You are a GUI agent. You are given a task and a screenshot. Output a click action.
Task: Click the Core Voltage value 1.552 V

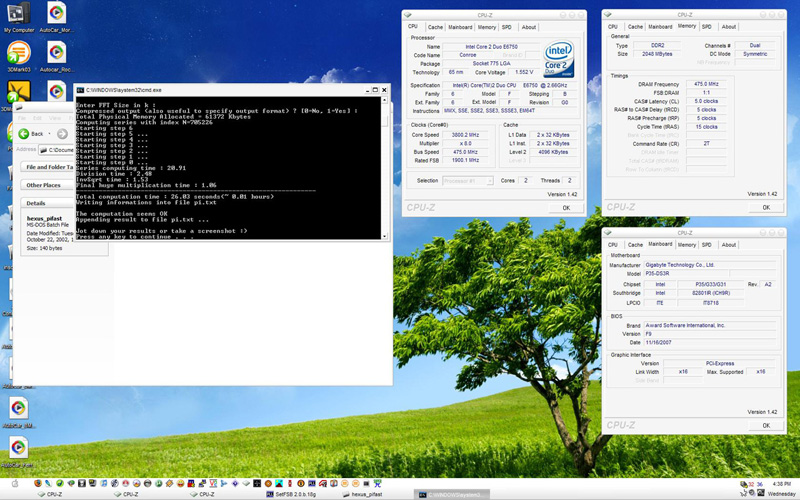click(524, 72)
